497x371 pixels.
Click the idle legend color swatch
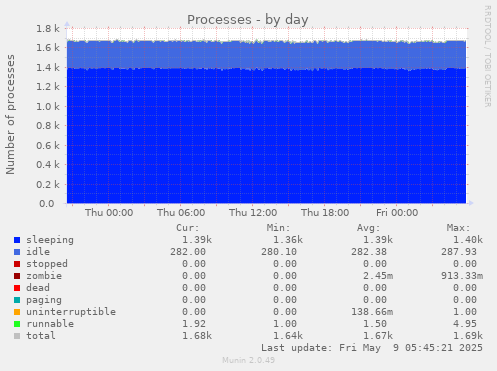tap(17, 252)
